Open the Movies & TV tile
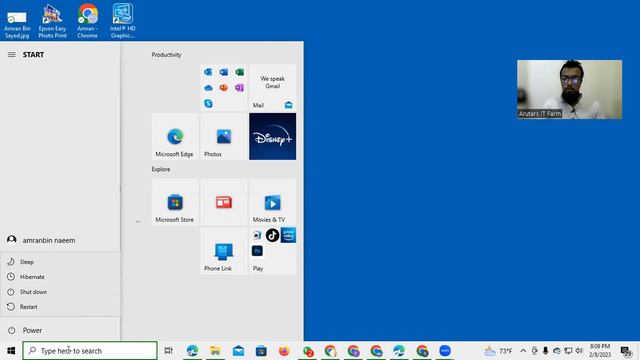Viewport: 640px width, 360px height. pos(273,202)
